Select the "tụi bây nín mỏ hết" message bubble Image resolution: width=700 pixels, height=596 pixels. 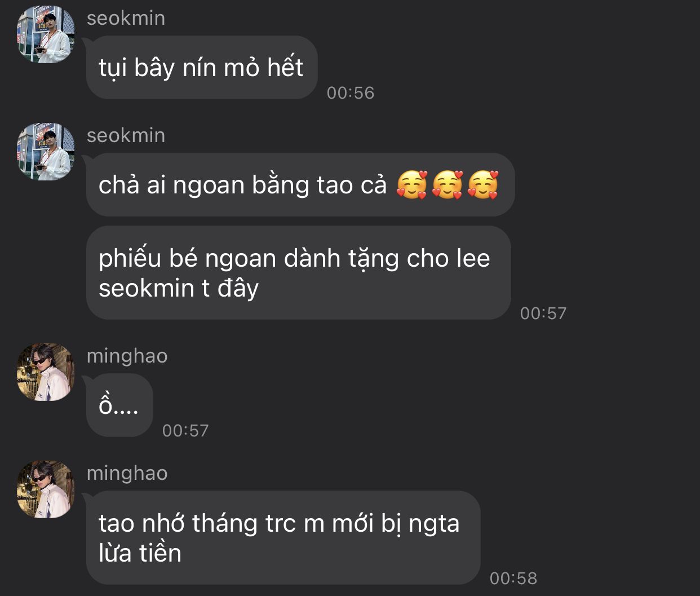point(202,68)
